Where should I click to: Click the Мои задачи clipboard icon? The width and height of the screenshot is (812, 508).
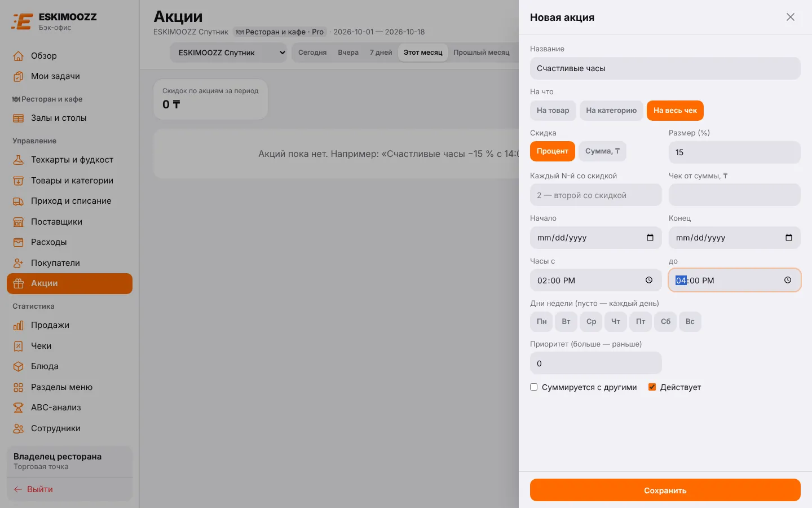coord(19,76)
